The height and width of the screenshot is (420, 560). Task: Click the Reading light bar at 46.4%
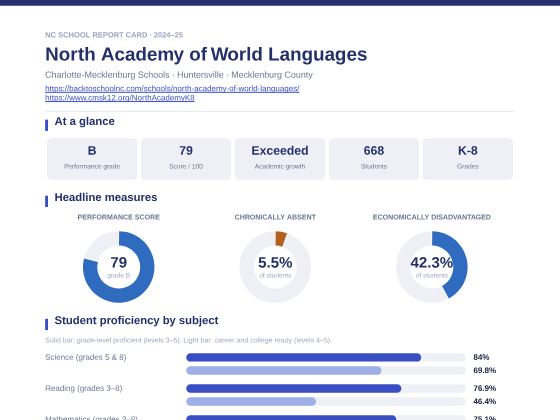coord(251,401)
